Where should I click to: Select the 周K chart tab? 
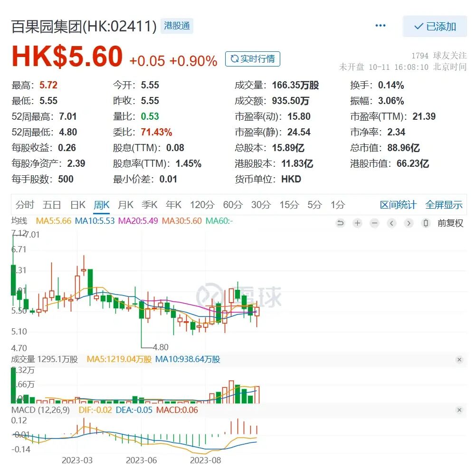101,205
